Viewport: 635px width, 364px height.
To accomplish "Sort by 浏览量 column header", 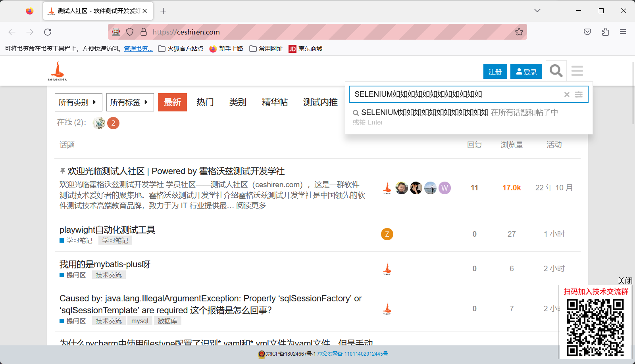I will [x=512, y=145].
